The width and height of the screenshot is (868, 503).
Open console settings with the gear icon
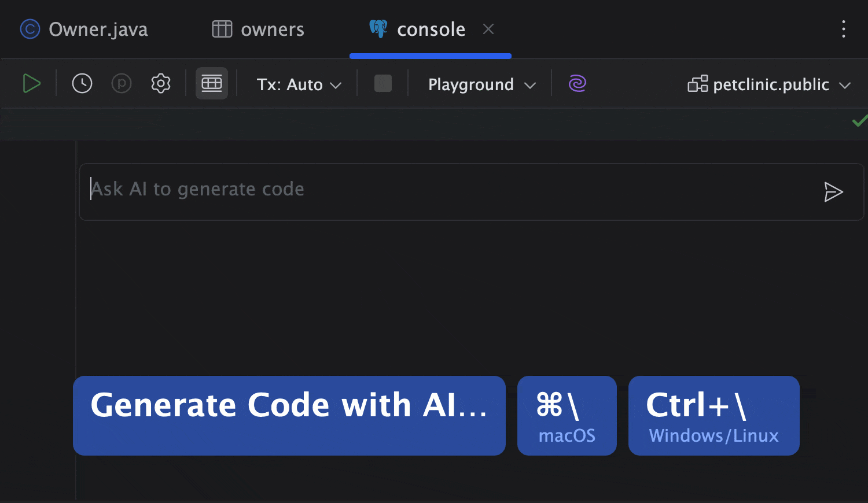(x=161, y=84)
